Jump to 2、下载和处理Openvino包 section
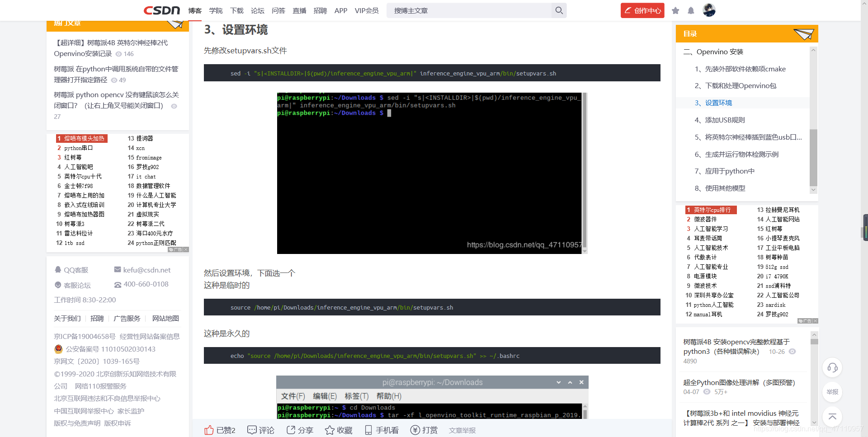The image size is (868, 437). point(736,86)
